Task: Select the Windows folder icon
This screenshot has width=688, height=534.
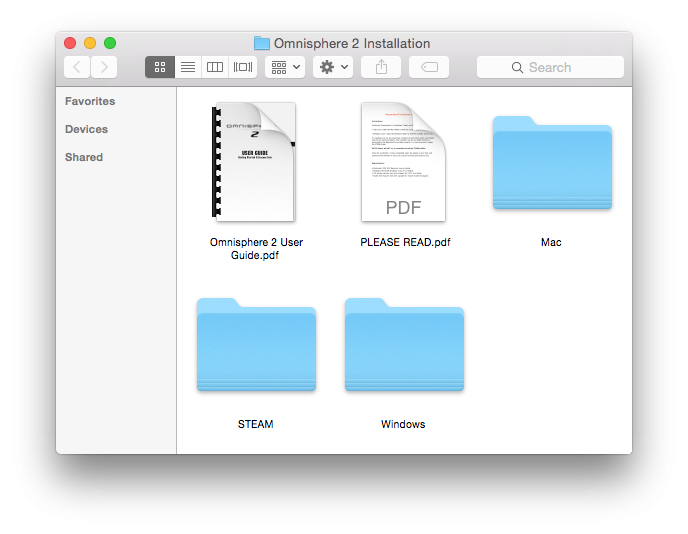Action: 404,344
